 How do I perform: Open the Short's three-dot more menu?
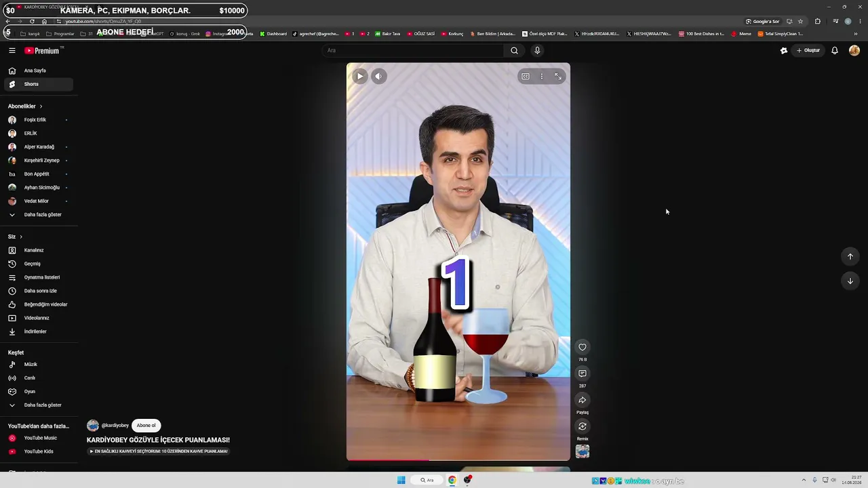pos(541,77)
